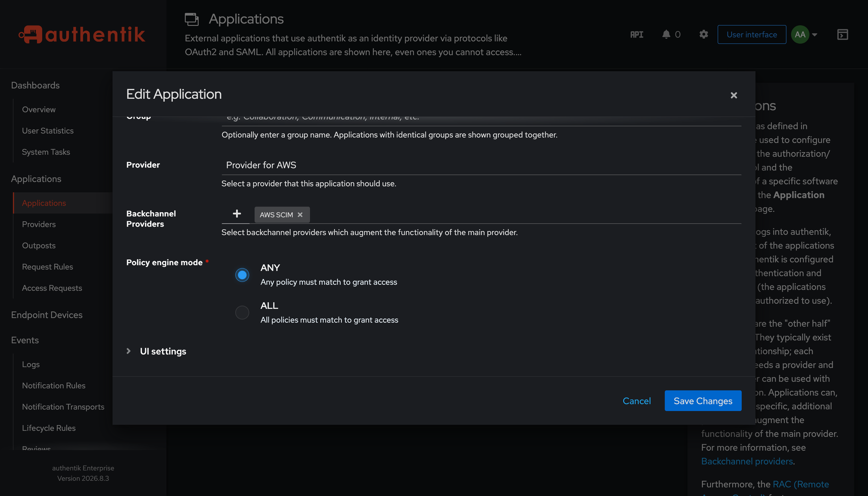Open Logs under Events

click(x=31, y=365)
